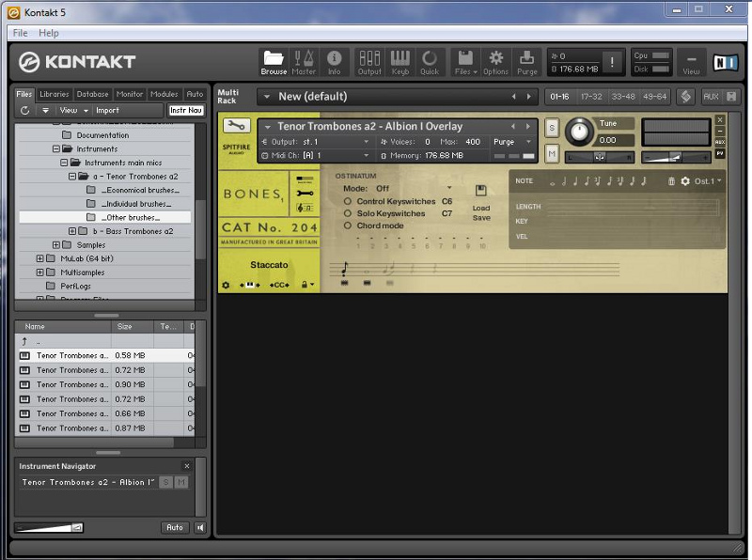Select the 0.90 MB Tenor Trombones file
752x560 pixels.
pyautogui.click(x=105, y=384)
